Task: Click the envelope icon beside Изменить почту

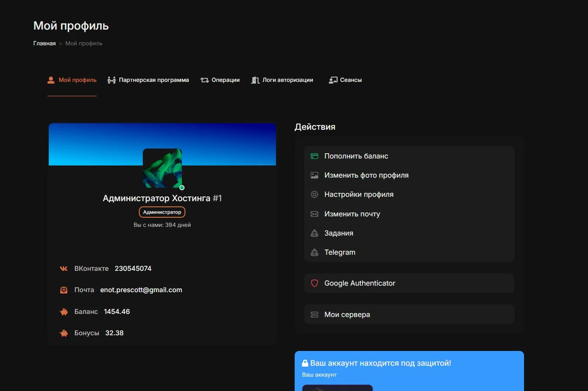Action: tap(314, 214)
